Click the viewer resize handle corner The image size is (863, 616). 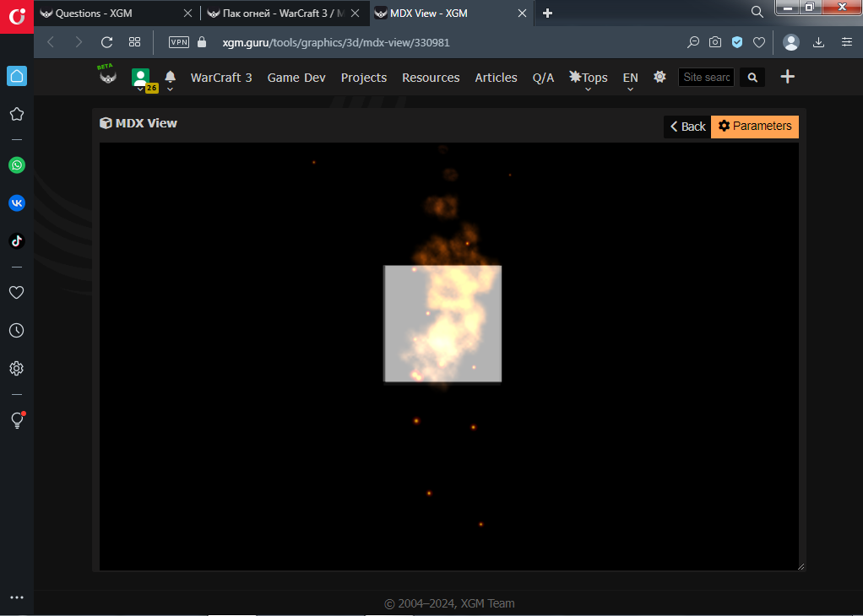[801, 566]
